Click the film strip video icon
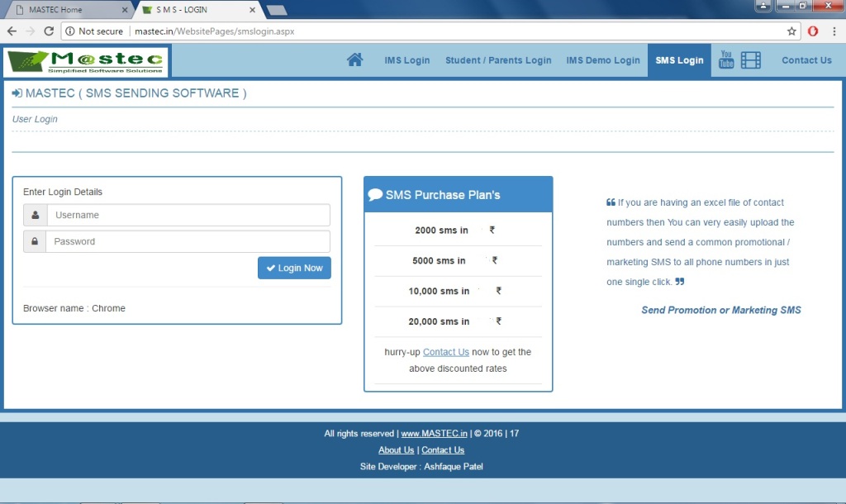 (x=750, y=60)
